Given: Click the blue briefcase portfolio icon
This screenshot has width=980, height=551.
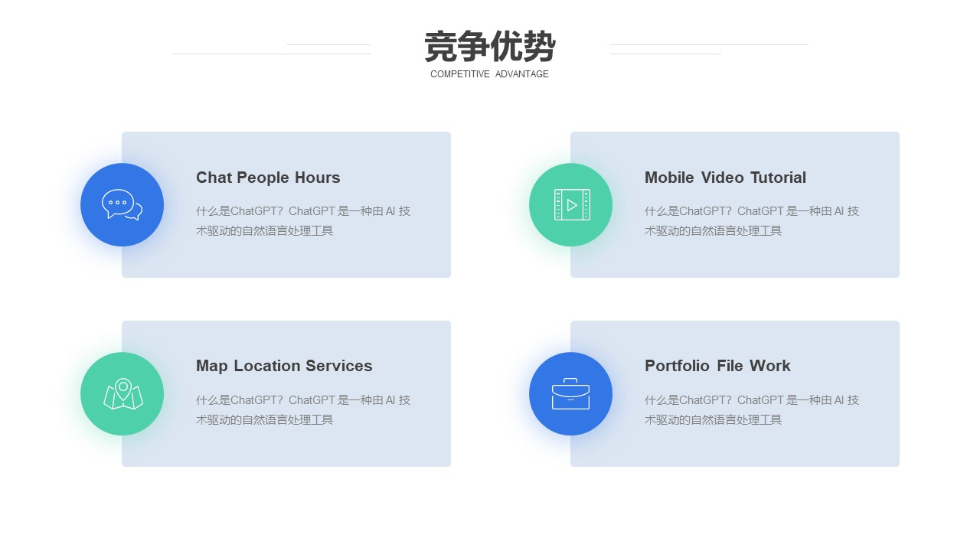Looking at the screenshot, I should tap(570, 393).
